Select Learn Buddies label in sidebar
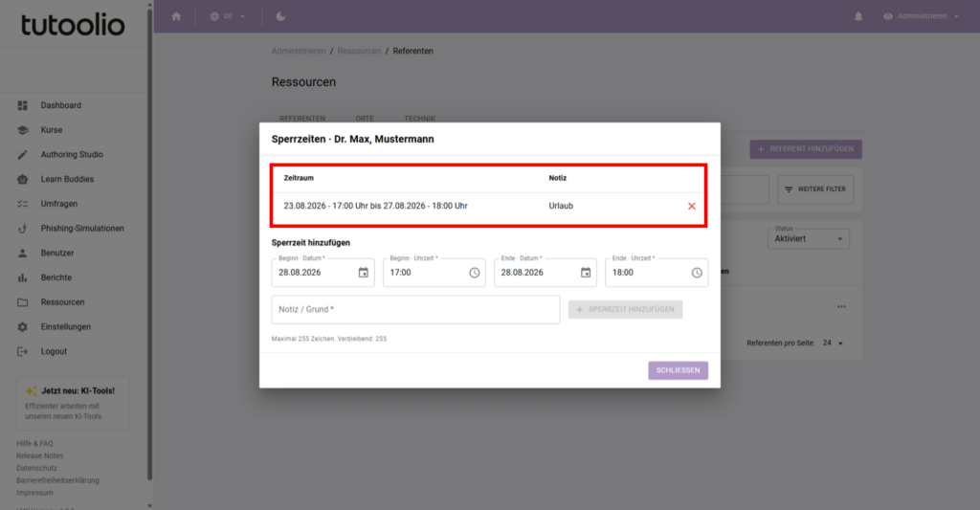 pos(67,179)
